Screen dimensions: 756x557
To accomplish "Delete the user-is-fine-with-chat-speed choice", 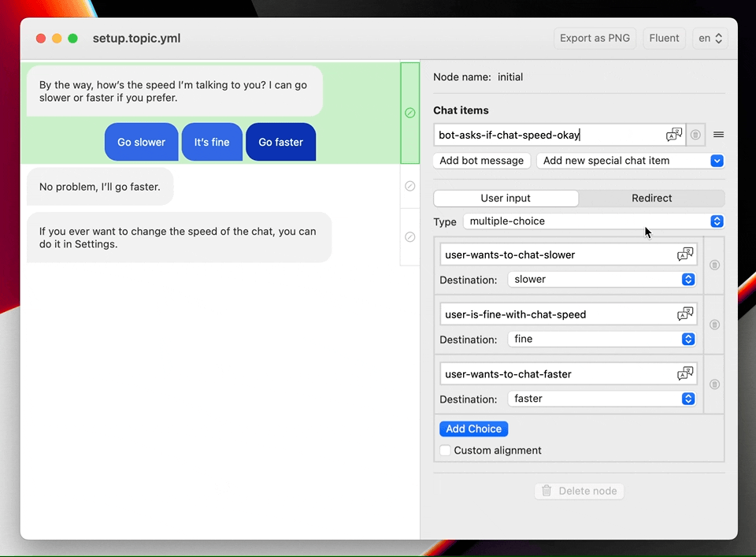I will (714, 325).
